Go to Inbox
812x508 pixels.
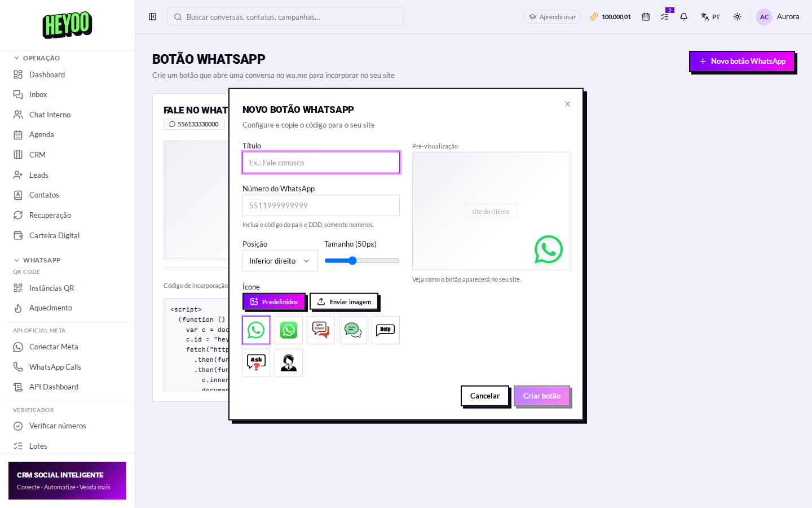click(68, 95)
